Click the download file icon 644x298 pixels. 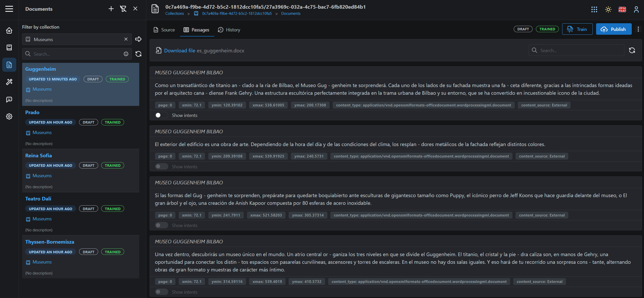[159, 51]
